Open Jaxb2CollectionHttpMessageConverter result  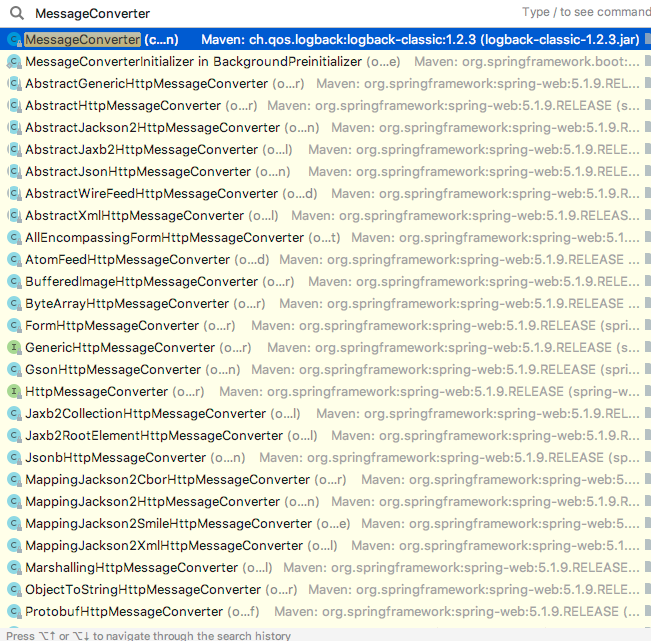click(326, 413)
